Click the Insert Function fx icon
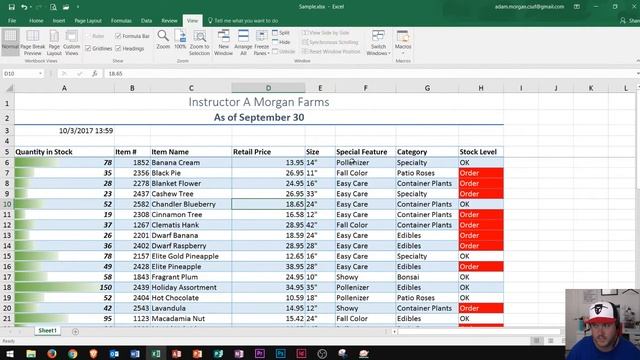640x360 pixels. point(94,73)
